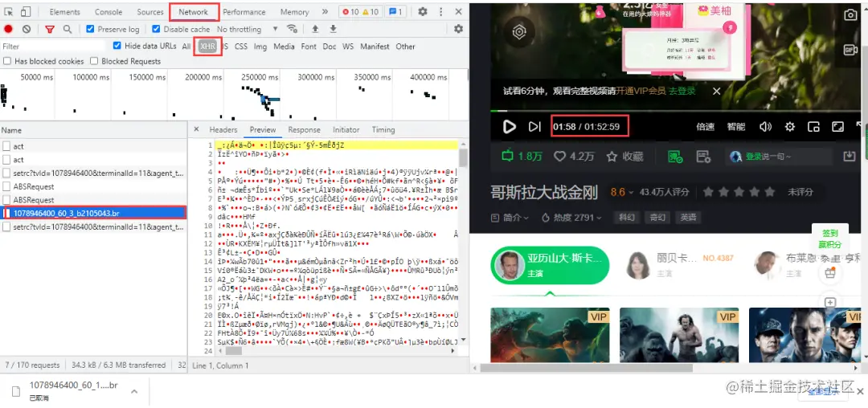
Task: Mute the video volume icon
Action: point(766,127)
